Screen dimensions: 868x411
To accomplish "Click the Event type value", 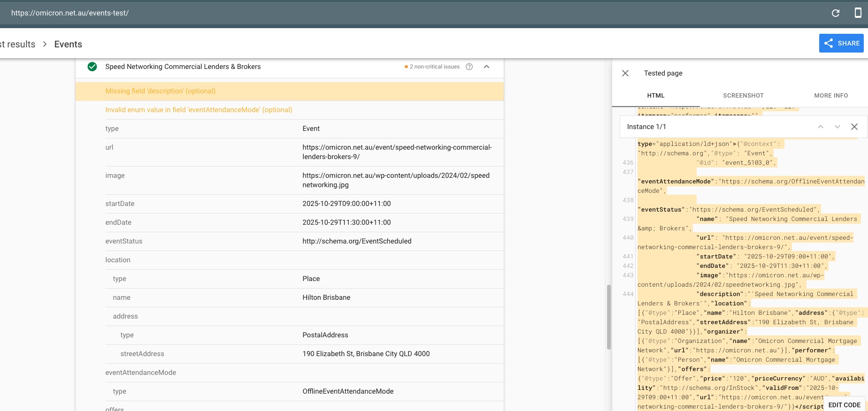I will pyautogui.click(x=311, y=129).
